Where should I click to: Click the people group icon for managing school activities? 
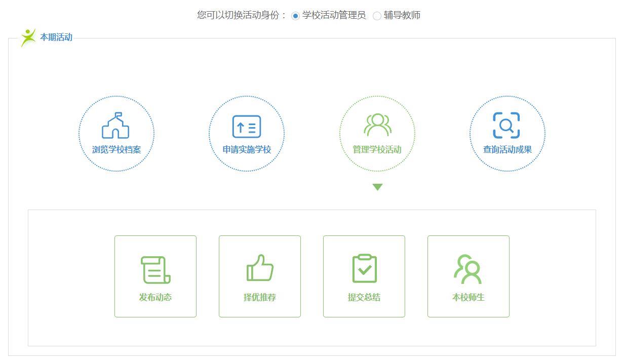[x=377, y=125]
